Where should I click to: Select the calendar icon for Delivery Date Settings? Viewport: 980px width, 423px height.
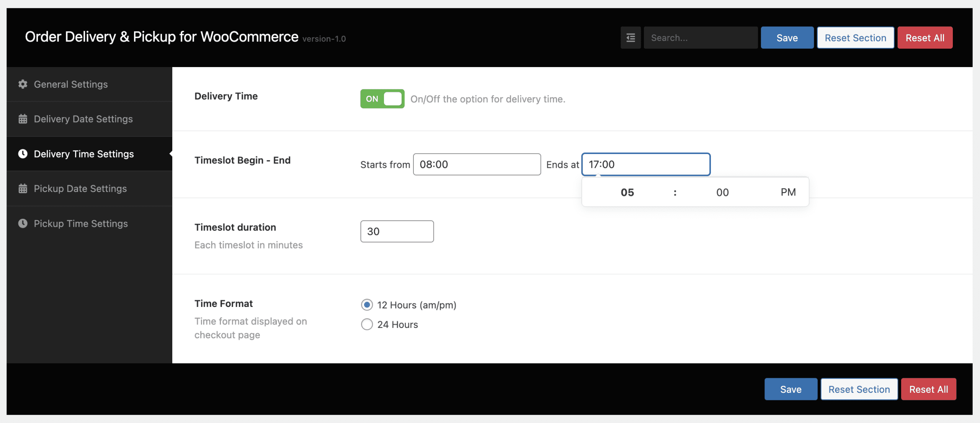(x=23, y=119)
